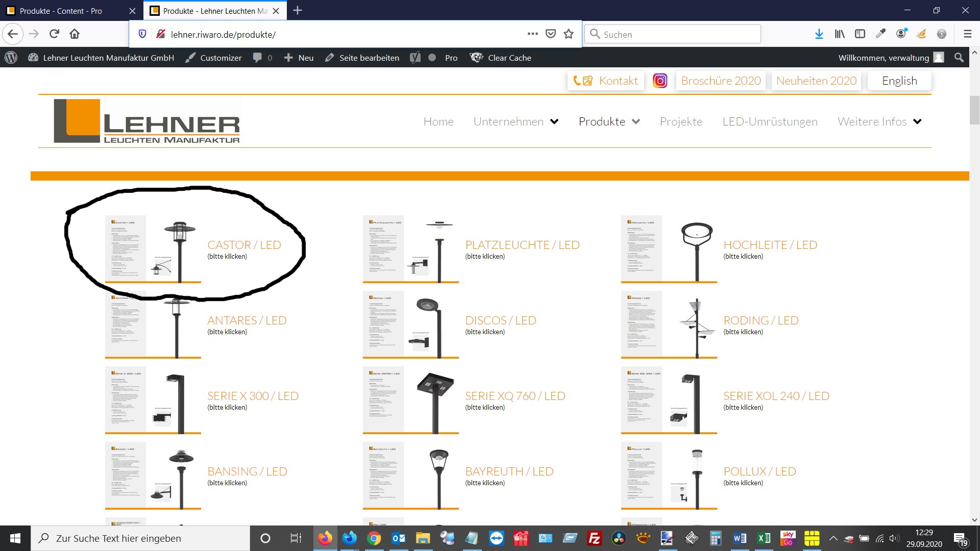Open the page actions three-dot menu

coord(533,34)
